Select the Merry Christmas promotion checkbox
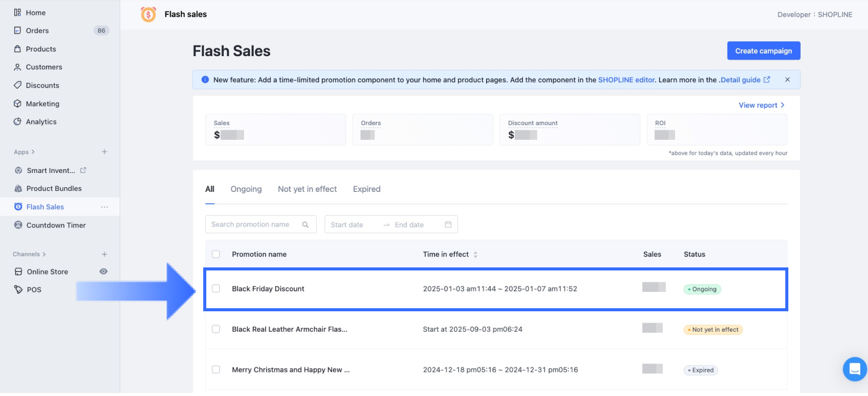Viewport: 868px width, 396px height. tap(216, 369)
